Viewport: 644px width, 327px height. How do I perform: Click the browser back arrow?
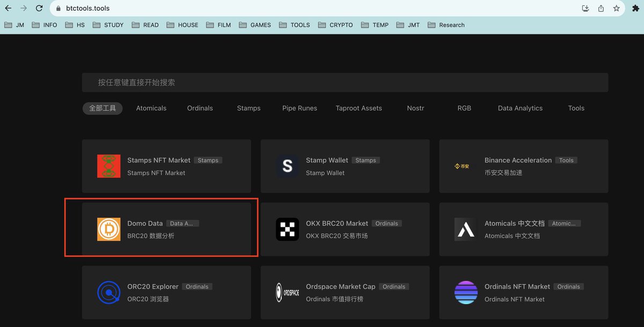(8, 9)
